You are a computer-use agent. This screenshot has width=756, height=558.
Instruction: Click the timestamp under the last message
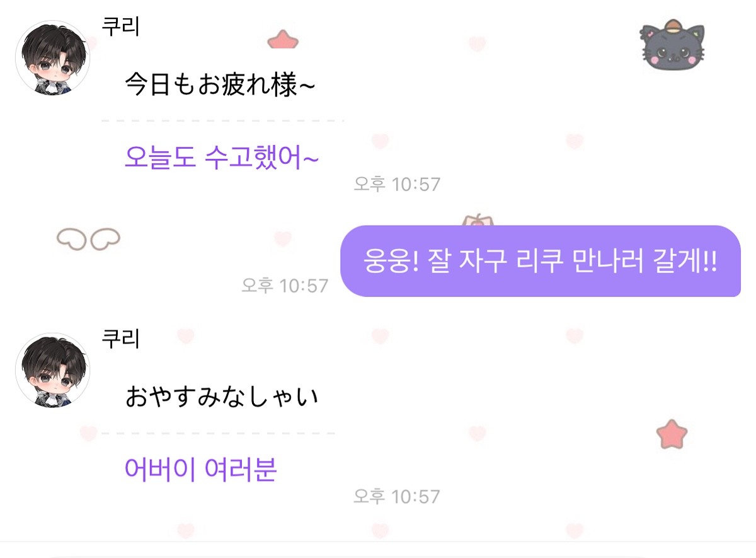pyautogui.click(x=396, y=496)
